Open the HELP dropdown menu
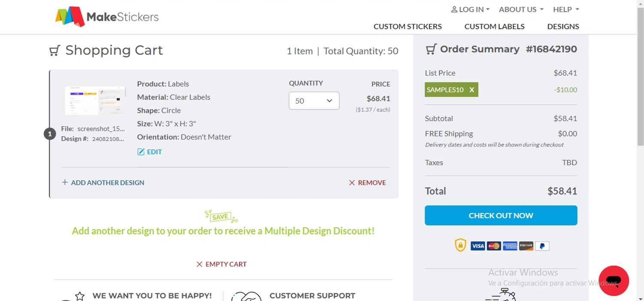This screenshot has width=644, height=301. pyautogui.click(x=566, y=9)
